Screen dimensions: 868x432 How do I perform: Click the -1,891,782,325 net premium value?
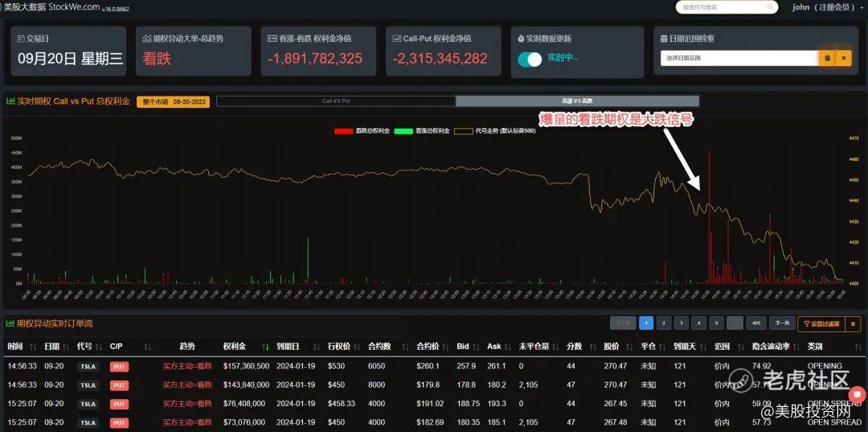point(315,59)
